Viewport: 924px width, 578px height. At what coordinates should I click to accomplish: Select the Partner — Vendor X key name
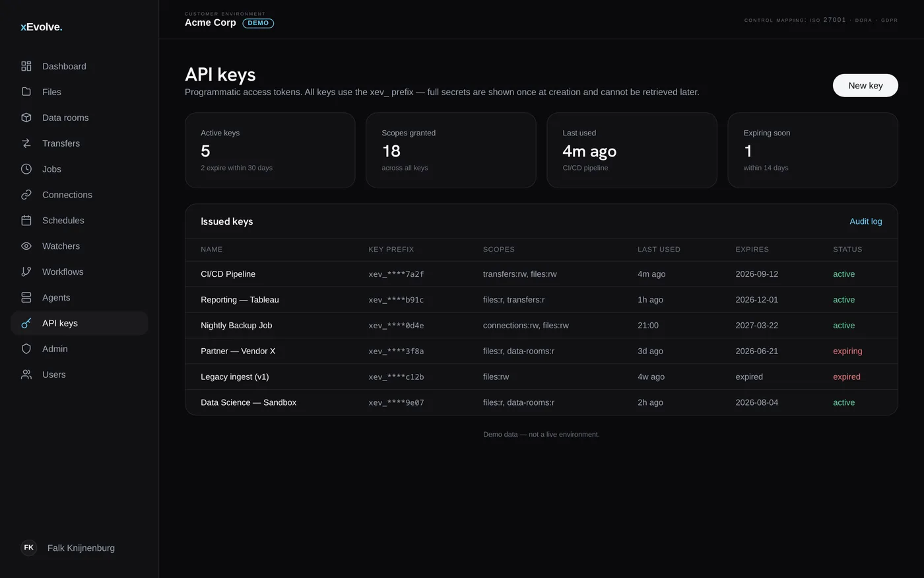click(x=238, y=351)
